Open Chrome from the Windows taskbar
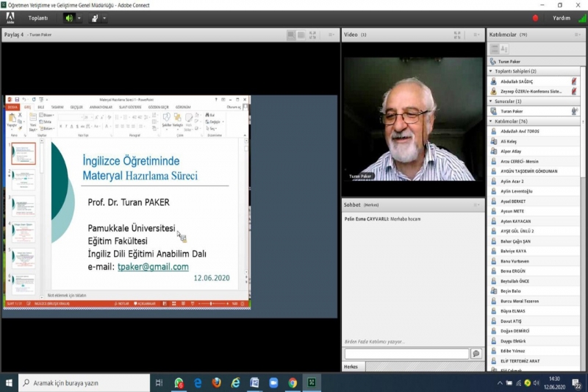The width and height of the screenshot is (588, 392). point(293,382)
